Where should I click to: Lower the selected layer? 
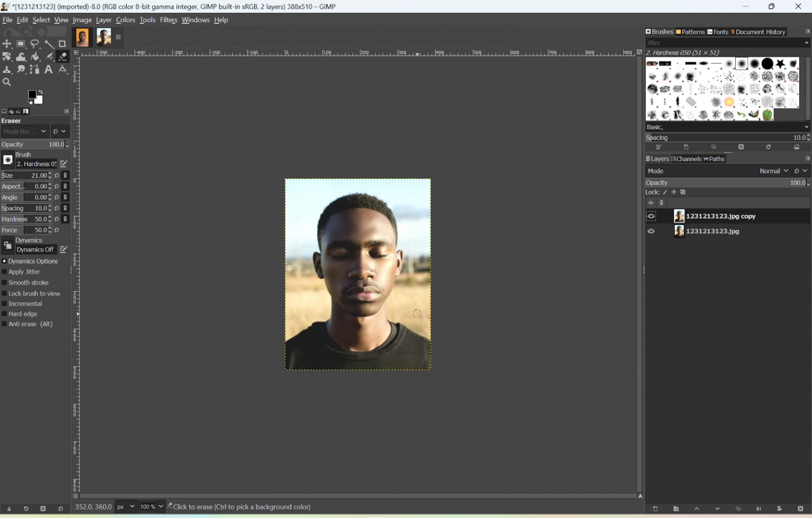point(717,509)
